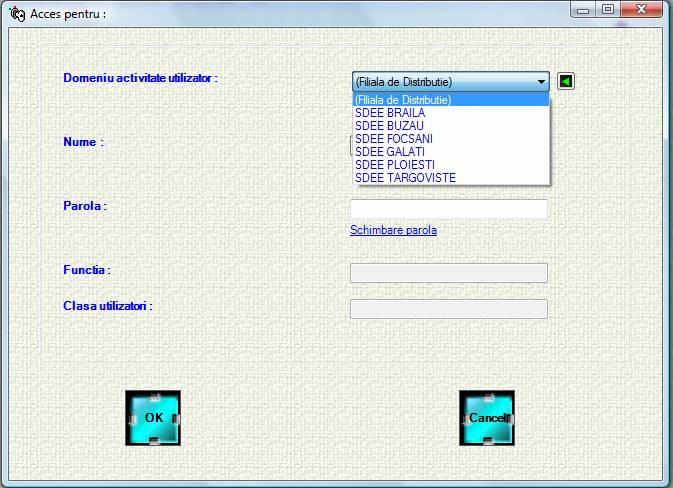Close the Acces pentru window

pyautogui.click(x=641, y=9)
